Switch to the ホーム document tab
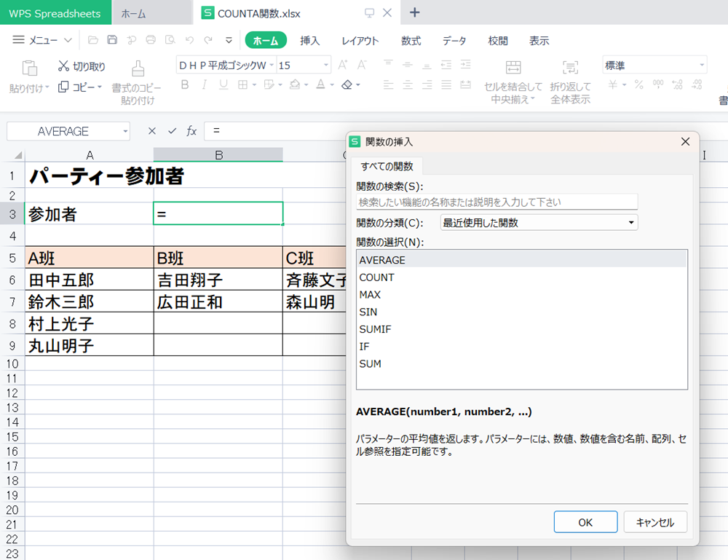This screenshot has height=560, width=728. [x=152, y=13]
